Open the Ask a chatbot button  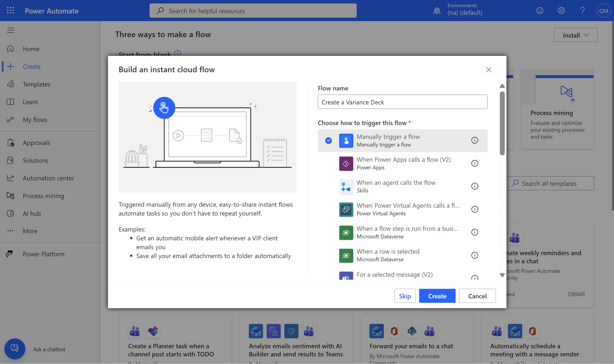15,349
